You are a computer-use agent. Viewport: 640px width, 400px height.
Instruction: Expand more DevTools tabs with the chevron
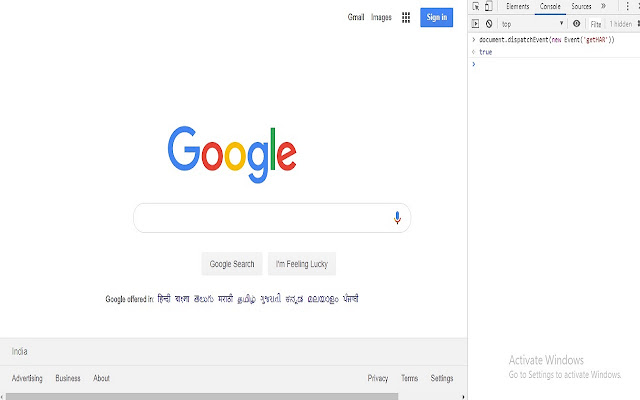[603, 6]
